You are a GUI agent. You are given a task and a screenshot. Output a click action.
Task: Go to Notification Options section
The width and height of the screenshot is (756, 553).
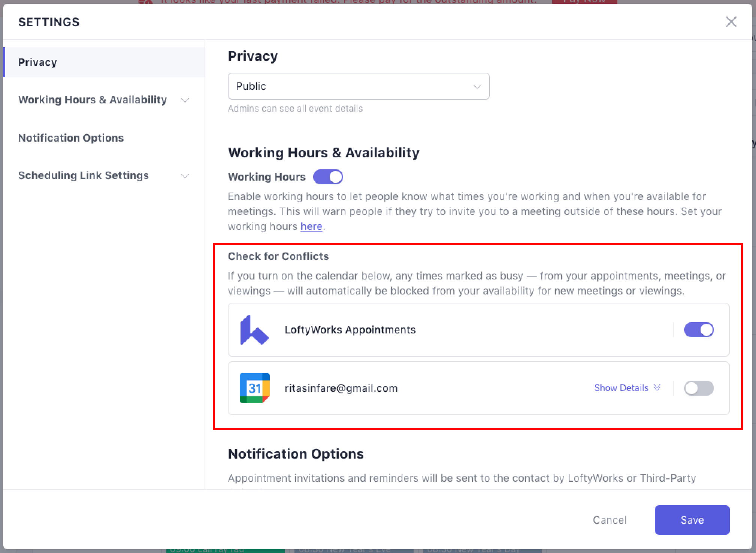(x=71, y=138)
